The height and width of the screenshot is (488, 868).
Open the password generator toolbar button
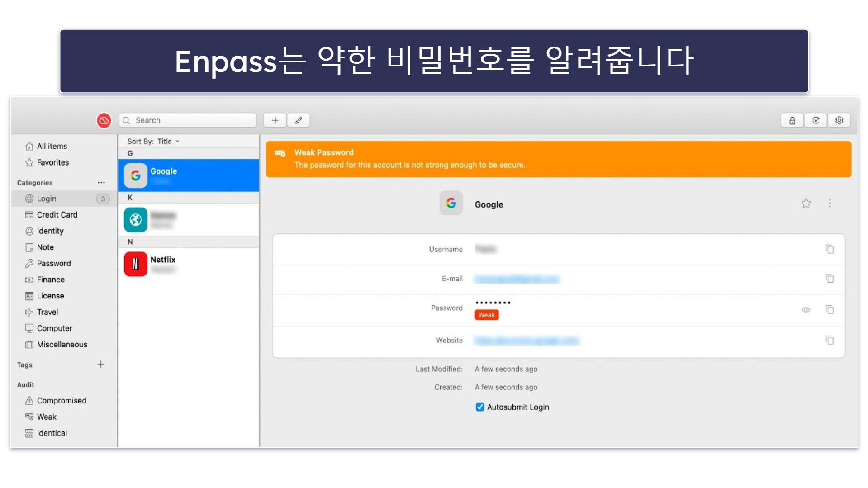[816, 120]
